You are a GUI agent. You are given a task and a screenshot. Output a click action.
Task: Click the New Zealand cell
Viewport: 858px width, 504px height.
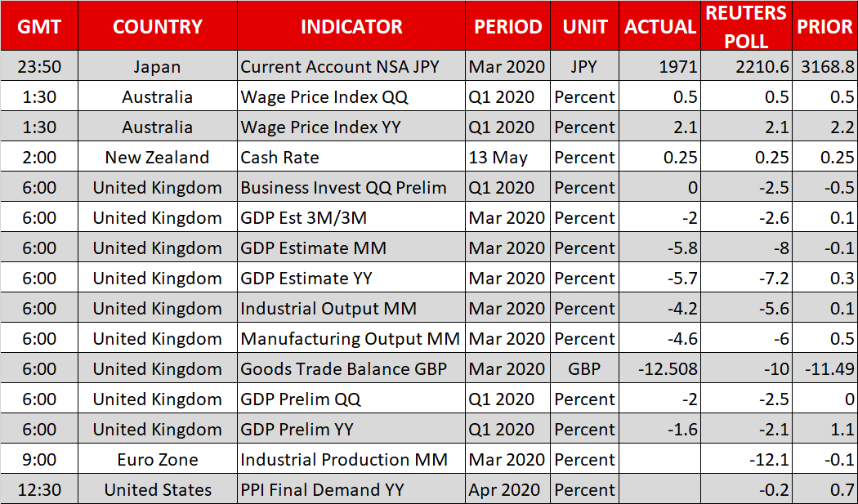(x=158, y=158)
